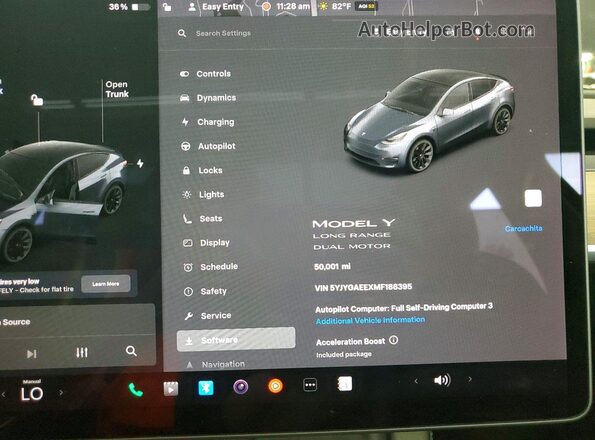Tap the charge port lightning icon

click(x=140, y=163)
